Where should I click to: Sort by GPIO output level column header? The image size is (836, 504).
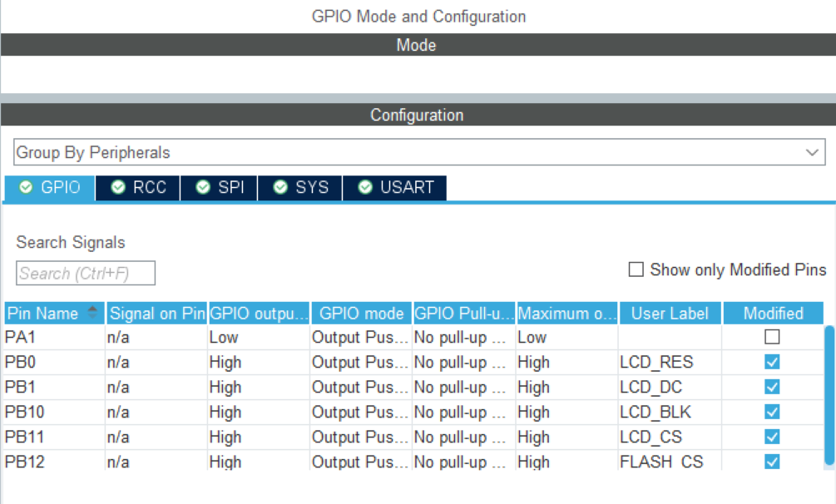click(x=259, y=313)
